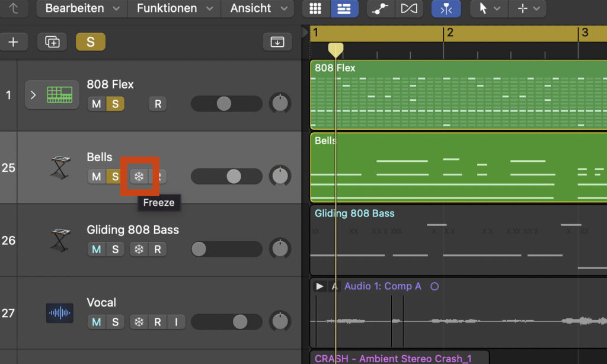Viewport: 607px width, 364px height.
Task: Open the Funktionen menu
Action: [175, 8]
